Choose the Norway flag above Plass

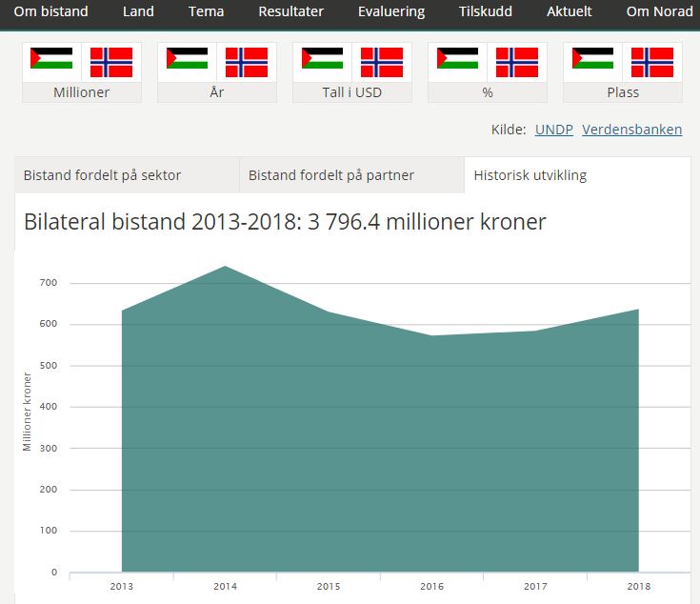(652, 61)
